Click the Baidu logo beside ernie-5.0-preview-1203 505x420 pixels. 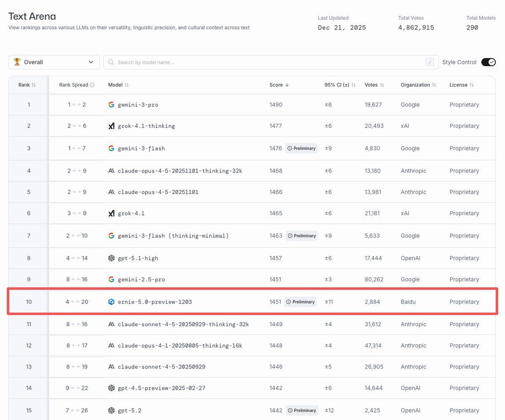[x=111, y=302]
